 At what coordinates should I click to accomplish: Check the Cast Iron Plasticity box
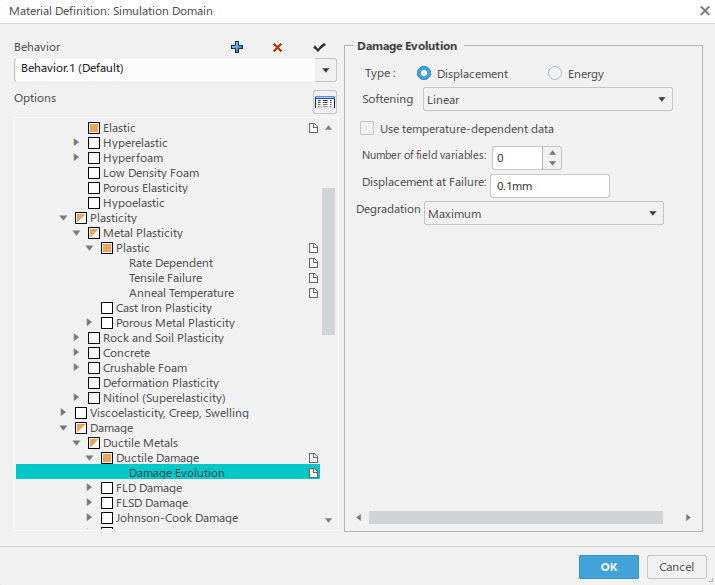pyautogui.click(x=107, y=308)
